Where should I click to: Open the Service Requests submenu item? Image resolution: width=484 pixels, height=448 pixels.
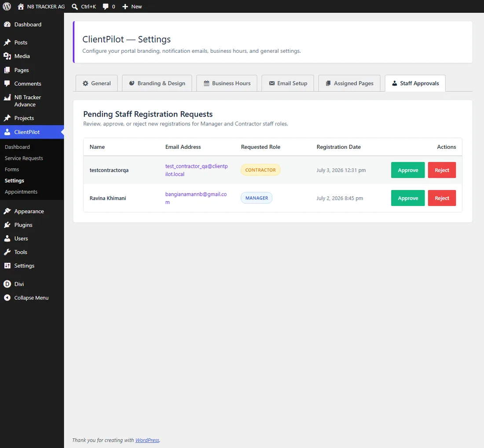(x=24, y=158)
